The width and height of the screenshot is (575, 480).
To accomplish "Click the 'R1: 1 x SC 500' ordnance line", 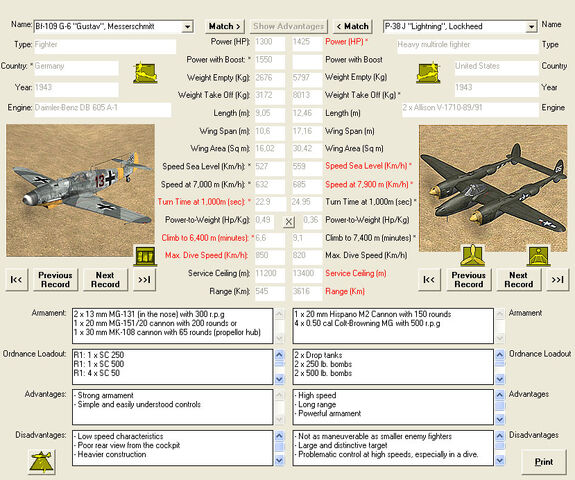I will [99, 364].
